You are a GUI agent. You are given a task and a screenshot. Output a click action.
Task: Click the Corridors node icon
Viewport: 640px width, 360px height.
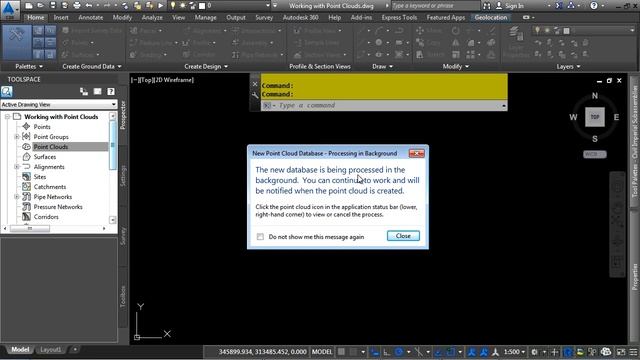click(x=27, y=217)
